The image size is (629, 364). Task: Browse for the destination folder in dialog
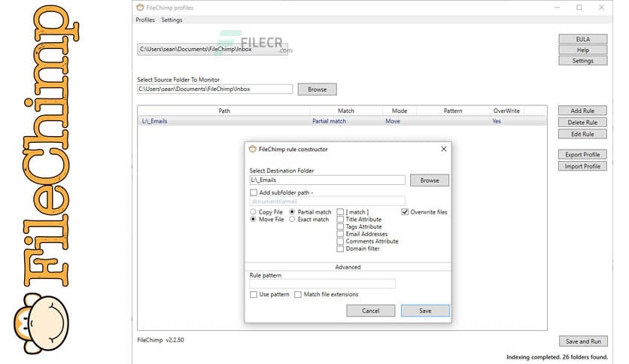[429, 180]
